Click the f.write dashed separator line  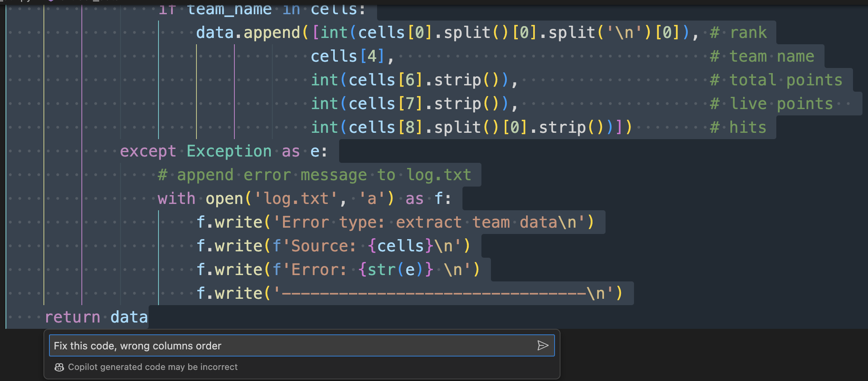point(409,294)
